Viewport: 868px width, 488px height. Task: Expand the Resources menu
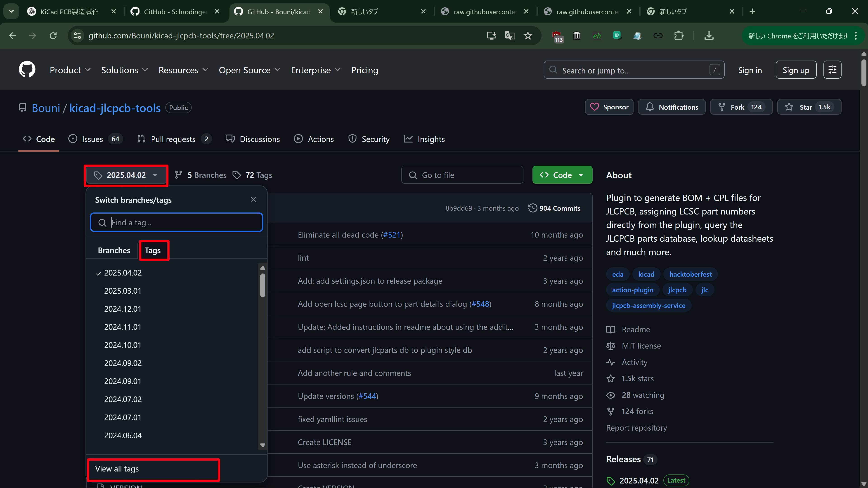coord(183,70)
